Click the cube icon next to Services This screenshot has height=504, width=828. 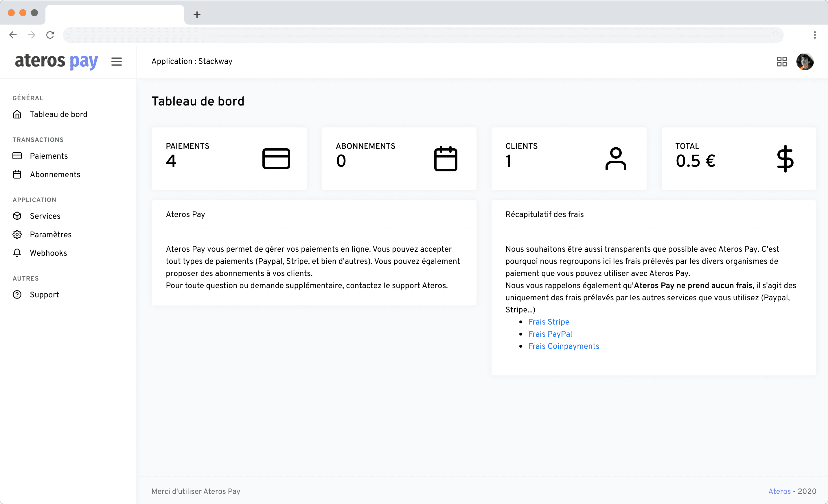pos(17,216)
